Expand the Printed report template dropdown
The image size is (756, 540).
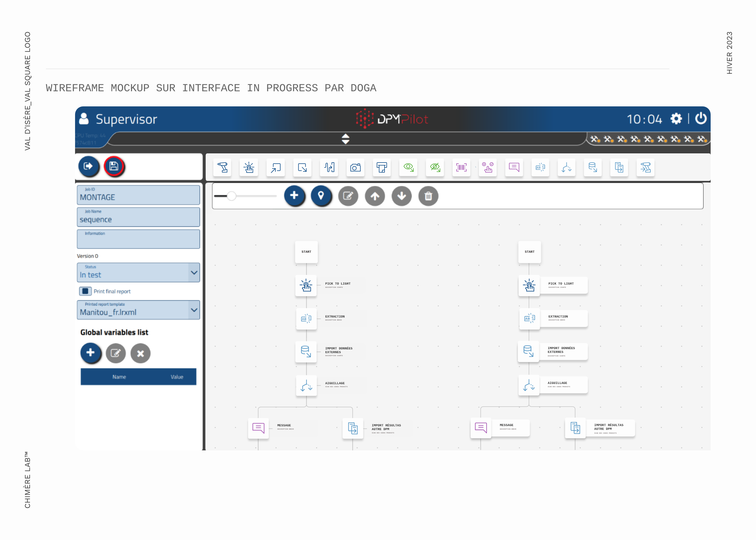[194, 310]
